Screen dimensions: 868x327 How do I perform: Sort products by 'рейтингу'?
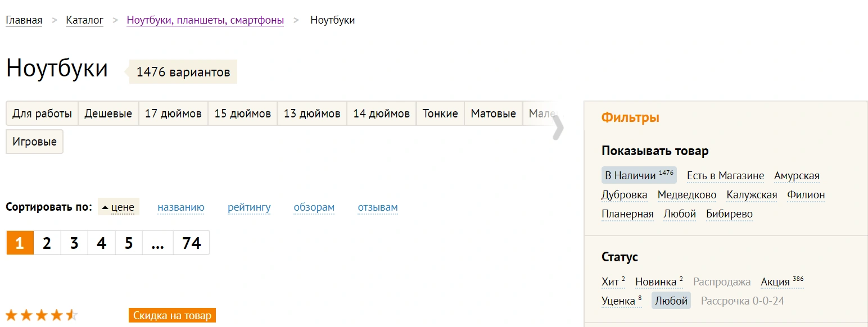coord(249,207)
